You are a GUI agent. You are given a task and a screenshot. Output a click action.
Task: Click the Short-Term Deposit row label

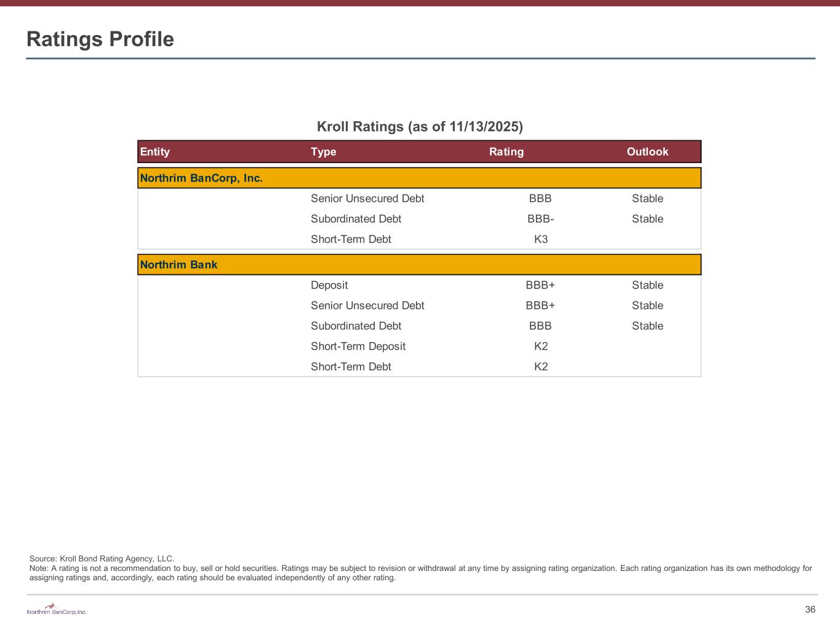358,346
